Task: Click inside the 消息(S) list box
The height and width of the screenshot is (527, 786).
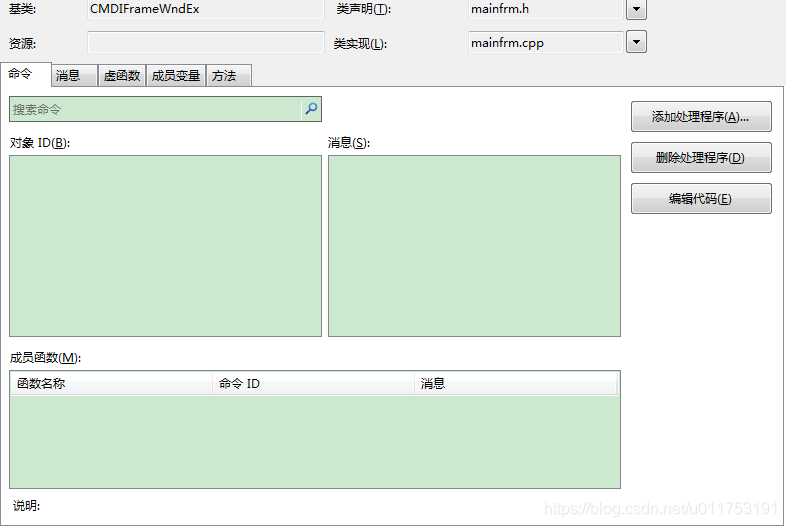Action: pyautogui.click(x=474, y=246)
